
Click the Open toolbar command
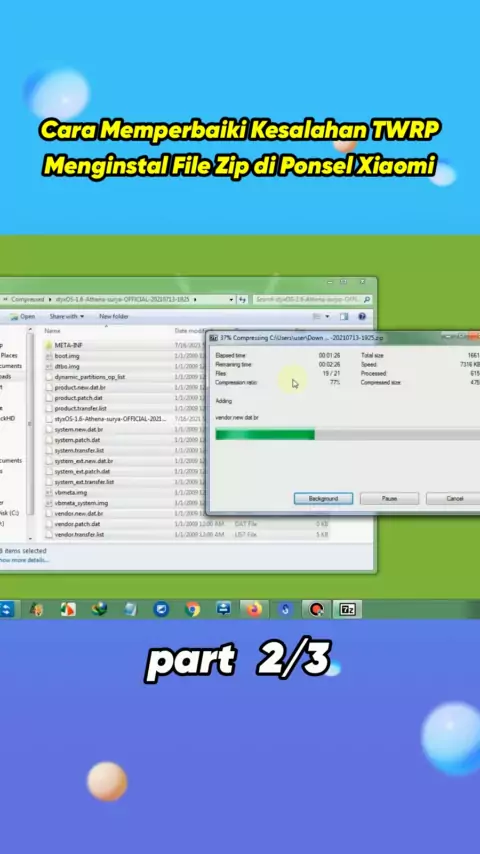(22, 316)
